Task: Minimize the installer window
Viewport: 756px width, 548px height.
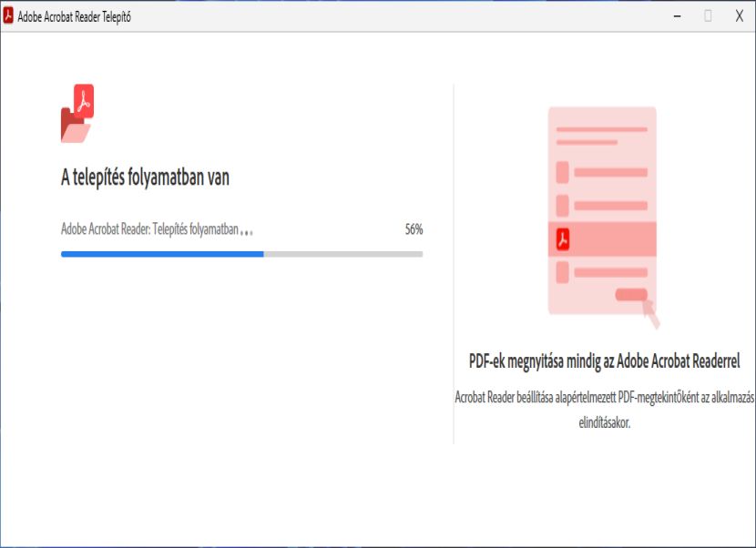Action: [677, 15]
